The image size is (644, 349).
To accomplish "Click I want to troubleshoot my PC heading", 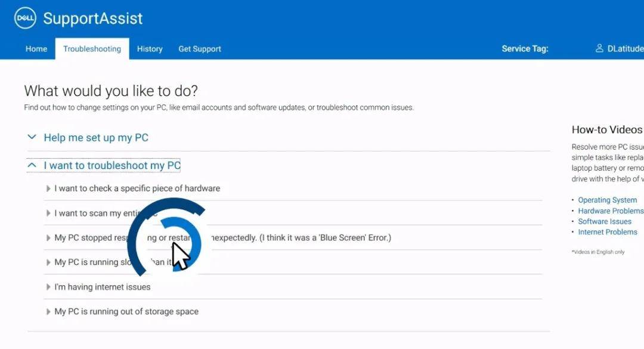I will [x=112, y=165].
